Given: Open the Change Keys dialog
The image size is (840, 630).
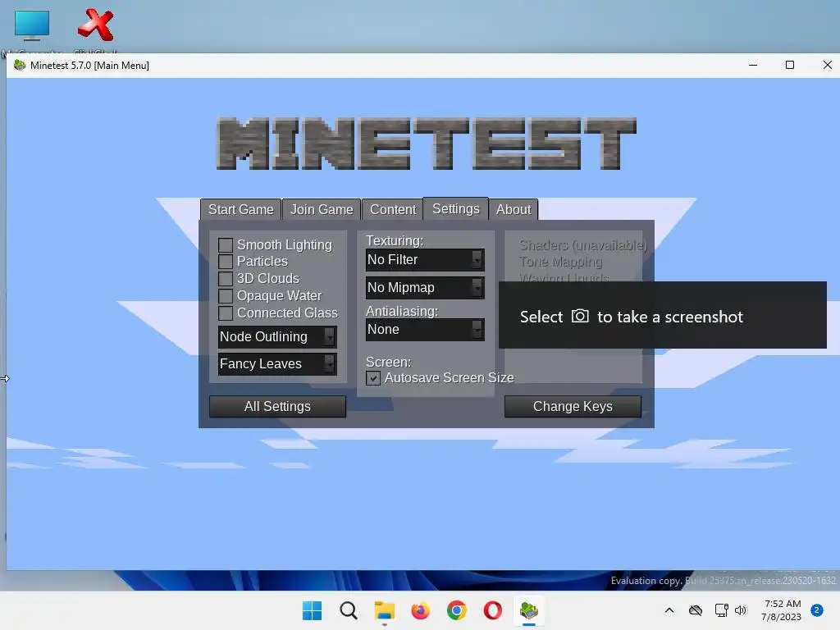Looking at the screenshot, I should coord(573,407).
